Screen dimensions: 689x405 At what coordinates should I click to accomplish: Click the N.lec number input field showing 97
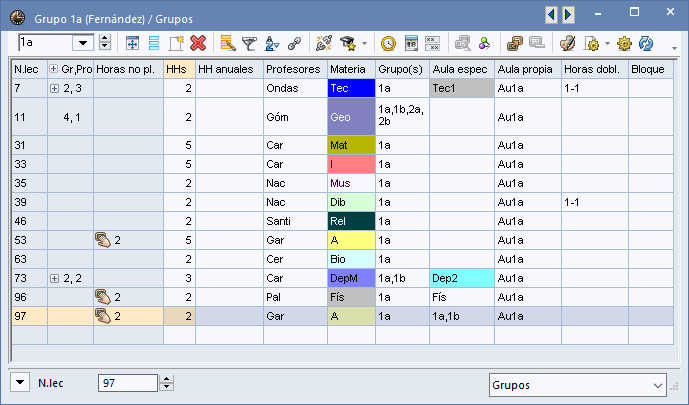[x=127, y=383]
